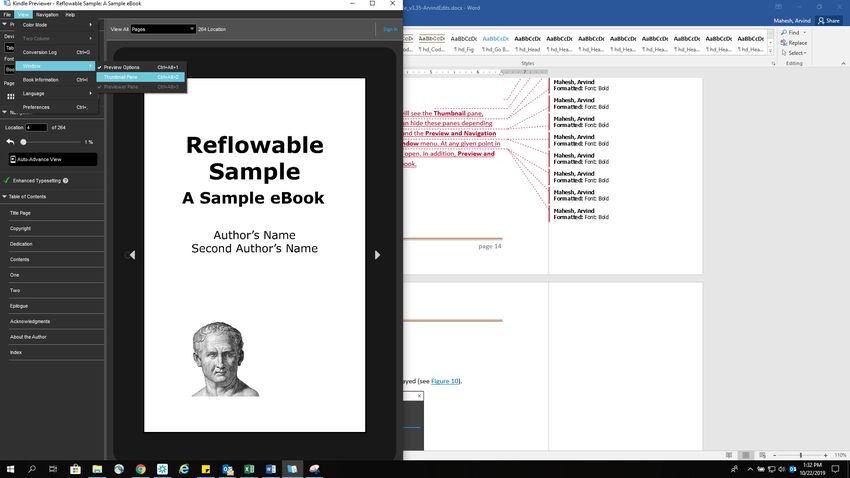
Task: Click Share button in Word
Action: click(829, 20)
